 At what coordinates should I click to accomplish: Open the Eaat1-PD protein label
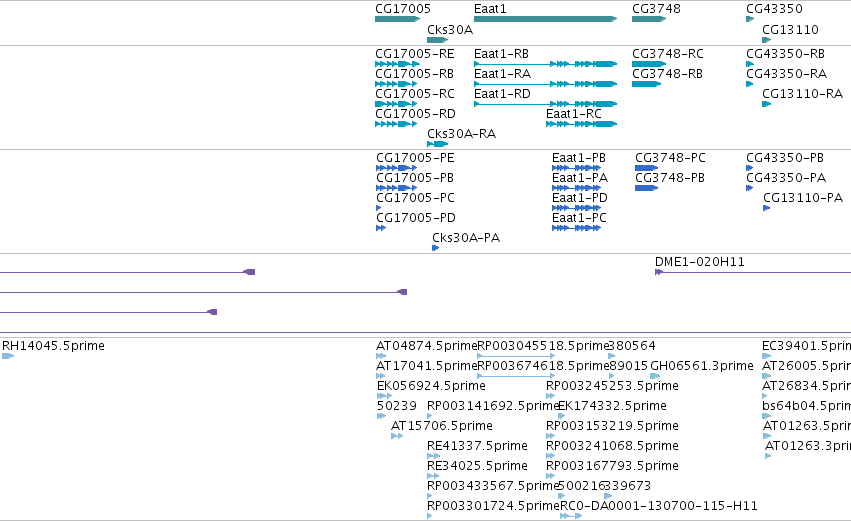(x=580, y=198)
